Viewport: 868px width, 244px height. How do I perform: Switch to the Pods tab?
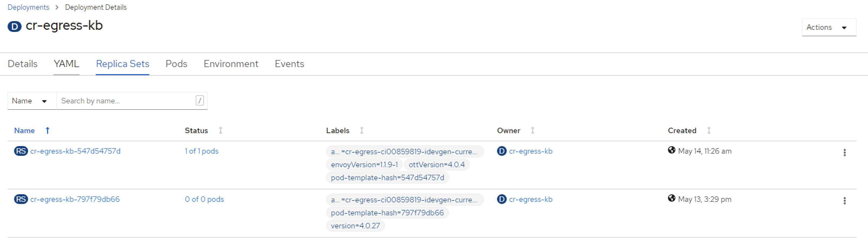(176, 64)
